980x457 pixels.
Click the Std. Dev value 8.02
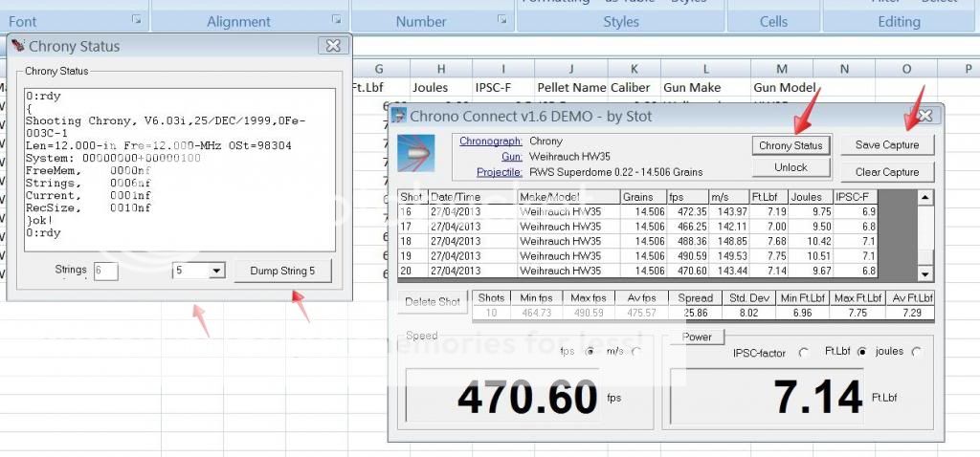pos(749,313)
